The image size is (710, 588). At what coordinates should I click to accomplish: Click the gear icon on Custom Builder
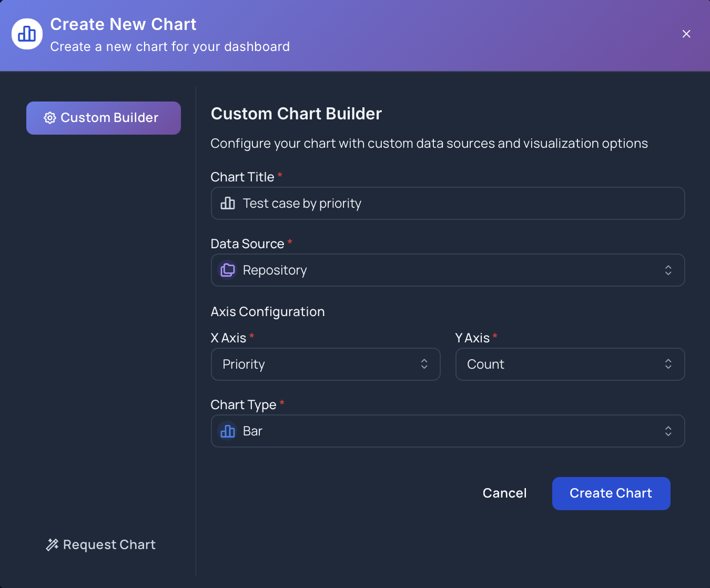pos(50,118)
